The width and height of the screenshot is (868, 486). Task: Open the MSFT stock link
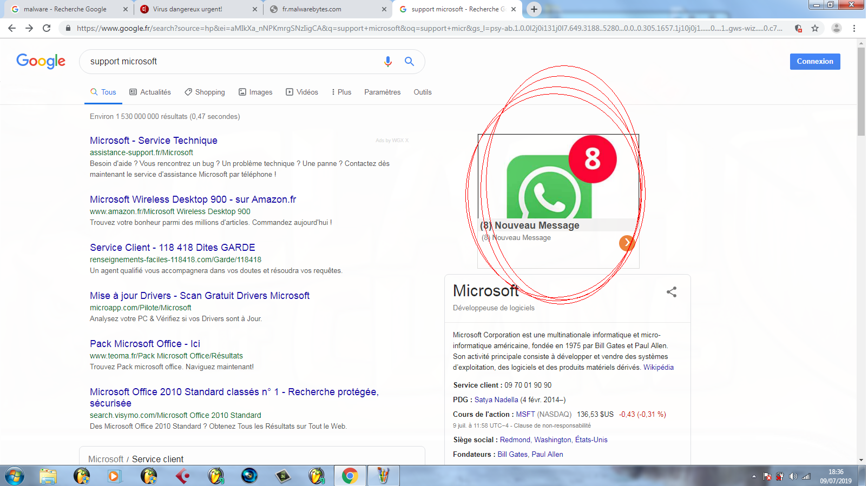coord(525,415)
